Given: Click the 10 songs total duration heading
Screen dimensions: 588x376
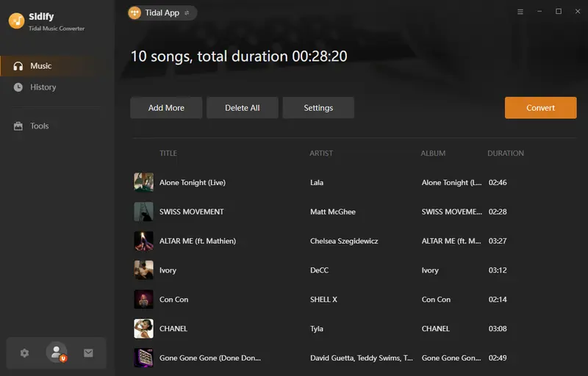Looking at the screenshot, I should [239, 56].
